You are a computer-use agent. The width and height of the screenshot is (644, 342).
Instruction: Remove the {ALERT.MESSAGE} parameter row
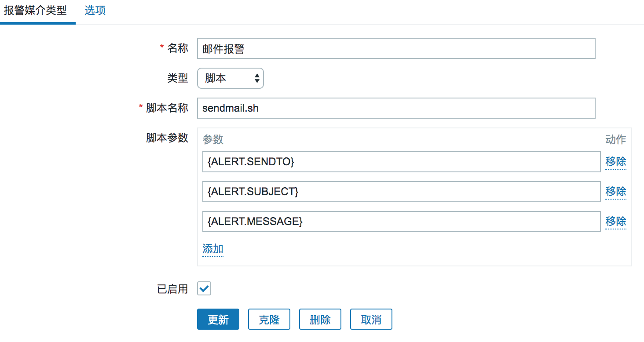pyautogui.click(x=615, y=222)
